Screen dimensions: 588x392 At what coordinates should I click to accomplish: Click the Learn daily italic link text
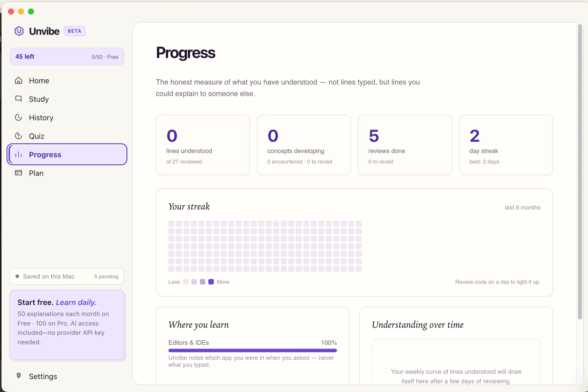[x=76, y=302]
